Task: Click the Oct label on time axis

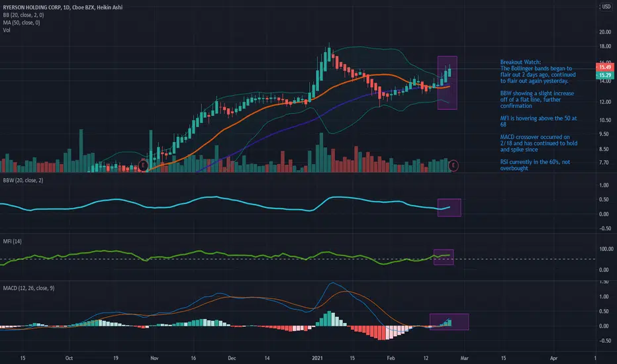Action: tap(70, 358)
